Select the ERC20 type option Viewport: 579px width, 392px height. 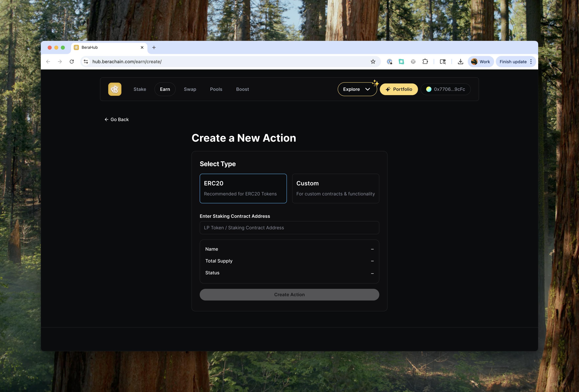(x=243, y=188)
